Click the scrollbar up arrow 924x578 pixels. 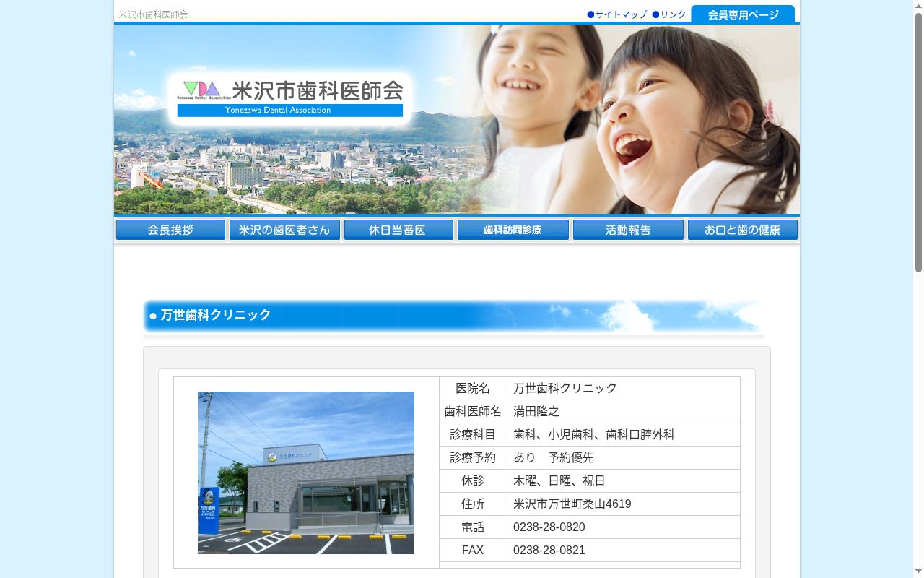click(x=918, y=6)
